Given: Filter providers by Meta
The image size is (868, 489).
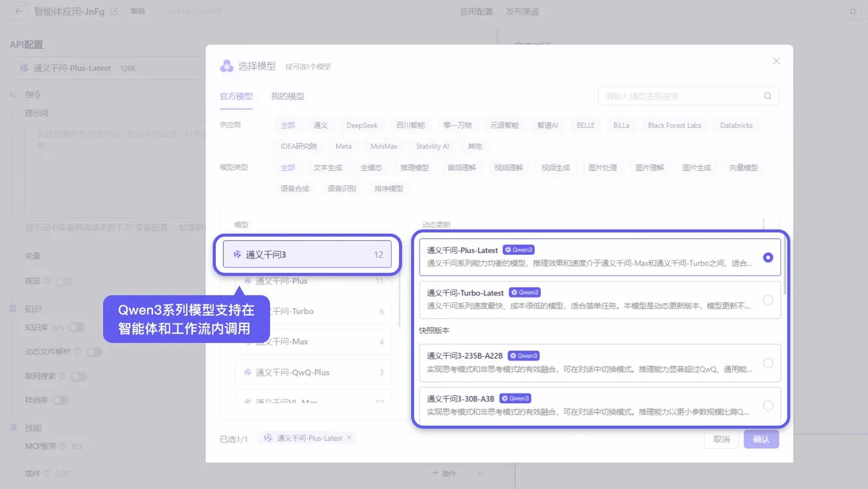Looking at the screenshot, I should click(343, 146).
